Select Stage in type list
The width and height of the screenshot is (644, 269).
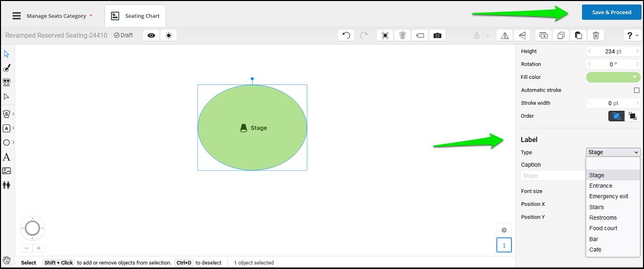point(613,175)
